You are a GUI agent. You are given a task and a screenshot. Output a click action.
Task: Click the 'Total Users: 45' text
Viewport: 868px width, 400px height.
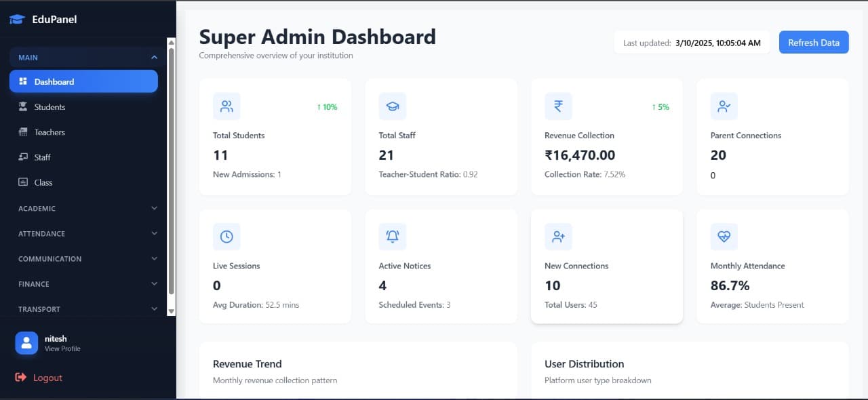click(x=571, y=305)
